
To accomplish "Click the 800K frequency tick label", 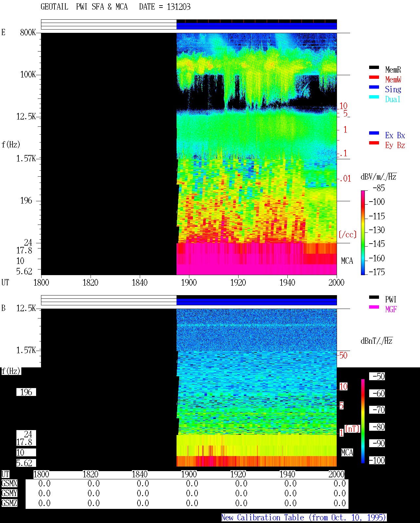I will pyautogui.click(x=28, y=32).
